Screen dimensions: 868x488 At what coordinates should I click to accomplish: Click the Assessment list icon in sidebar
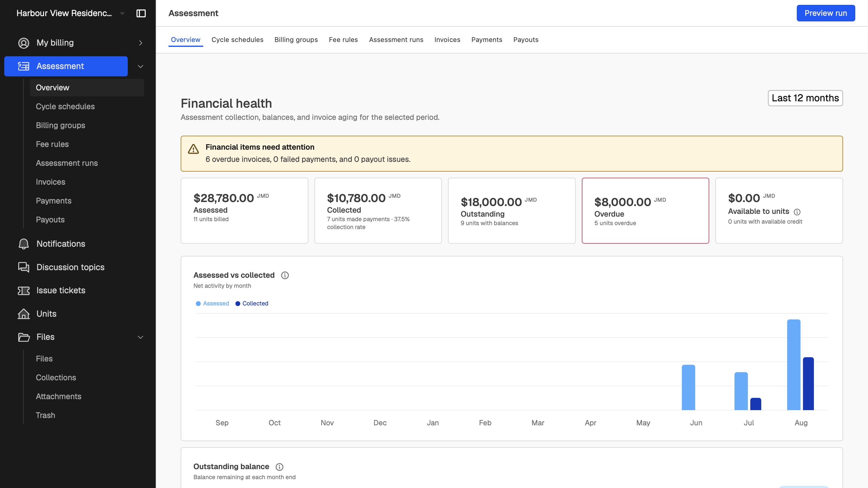[x=24, y=66]
